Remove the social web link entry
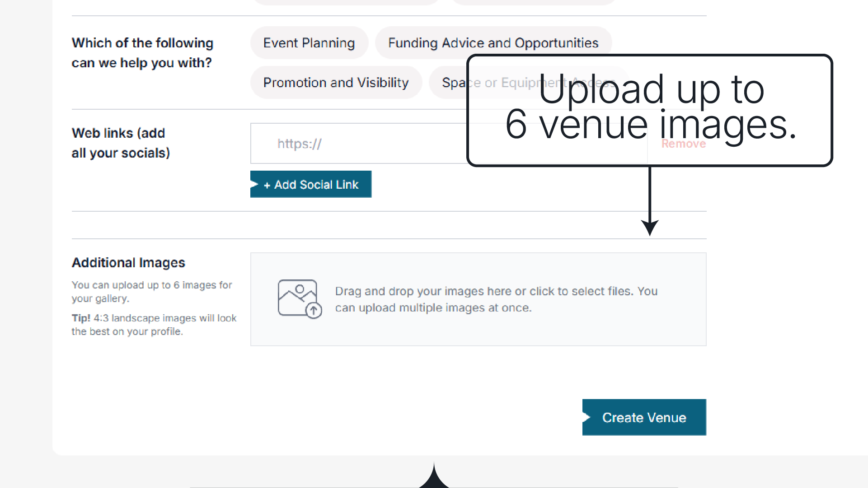 683,144
